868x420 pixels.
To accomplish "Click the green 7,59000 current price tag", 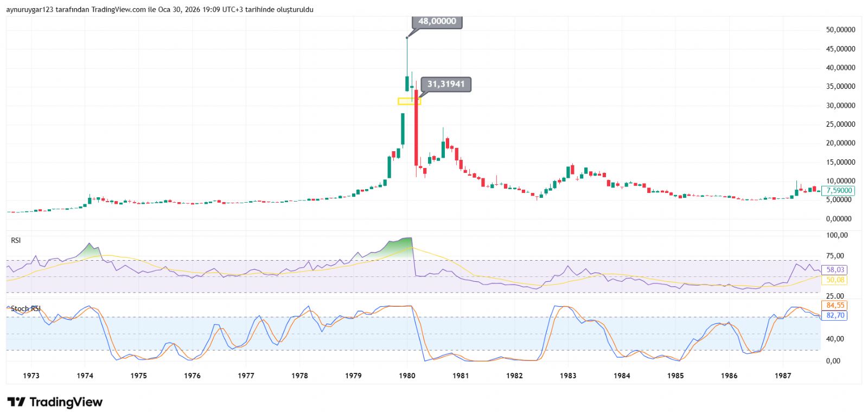I will 838,191.
